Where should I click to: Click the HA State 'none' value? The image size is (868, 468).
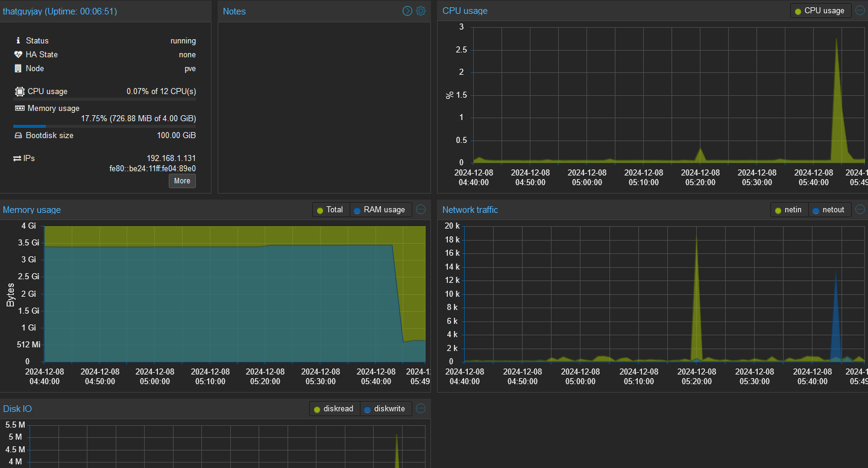pyautogui.click(x=187, y=54)
